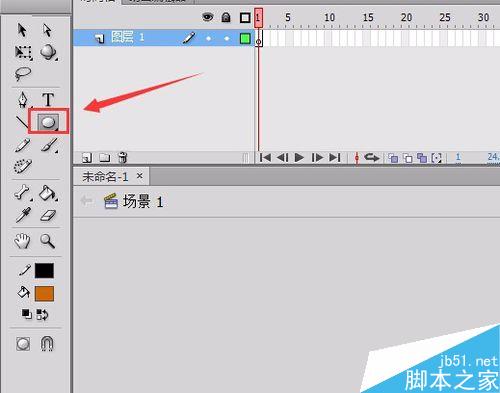Select the Lasso tool
The height and width of the screenshot is (393, 500).
point(23,74)
